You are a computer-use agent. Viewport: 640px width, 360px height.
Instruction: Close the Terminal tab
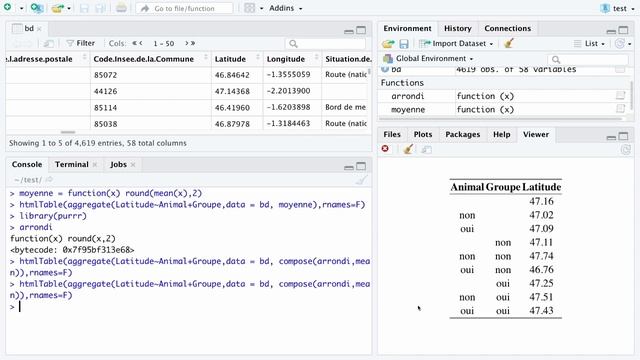pos(95,165)
